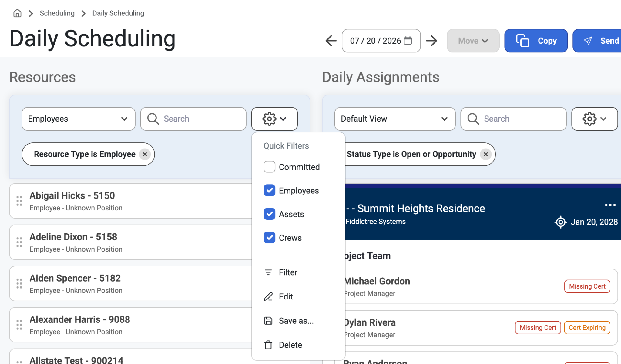621x364 pixels.
Task: Check the Committed quick filter
Action: pos(269,167)
